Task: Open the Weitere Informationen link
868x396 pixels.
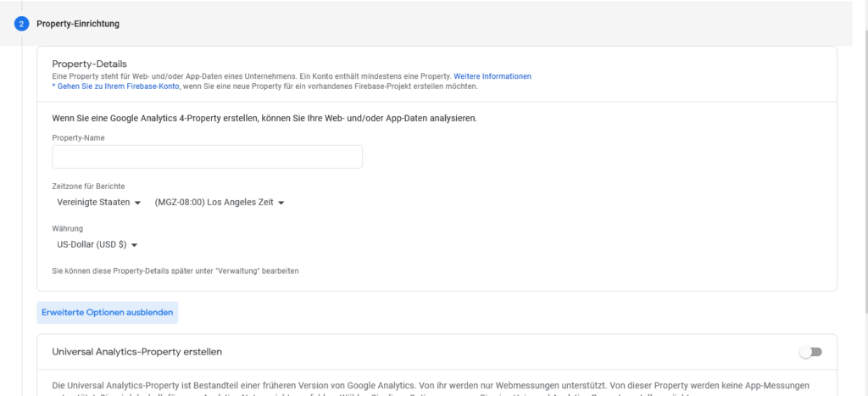Action: 492,76
